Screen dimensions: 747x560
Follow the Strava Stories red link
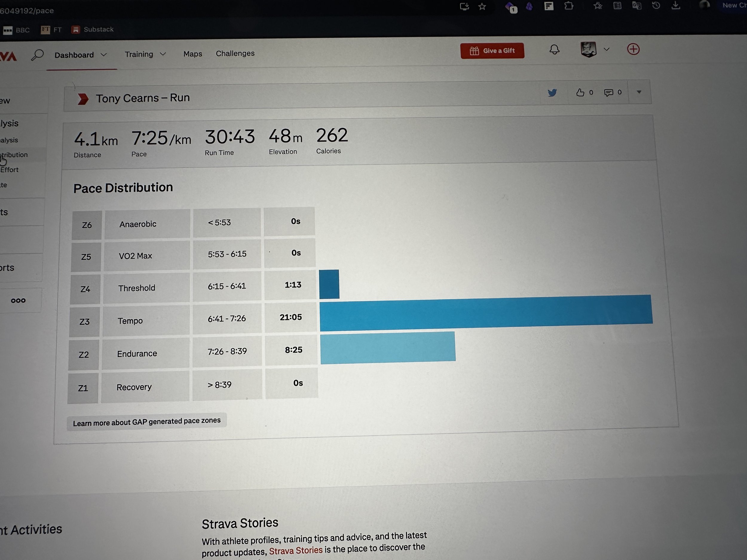tap(296, 550)
